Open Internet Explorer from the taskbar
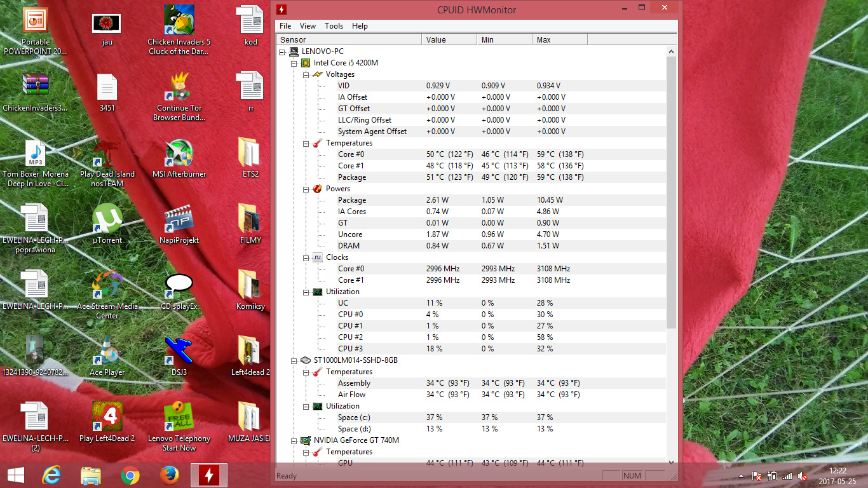This screenshot has width=868, height=488. point(51,475)
